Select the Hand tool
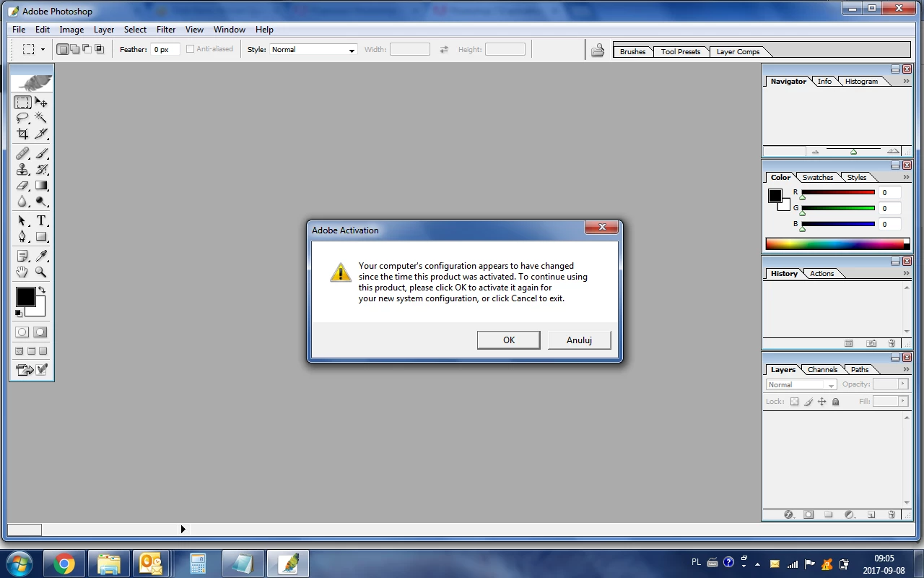This screenshot has height=578, width=924. click(x=23, y=272)
